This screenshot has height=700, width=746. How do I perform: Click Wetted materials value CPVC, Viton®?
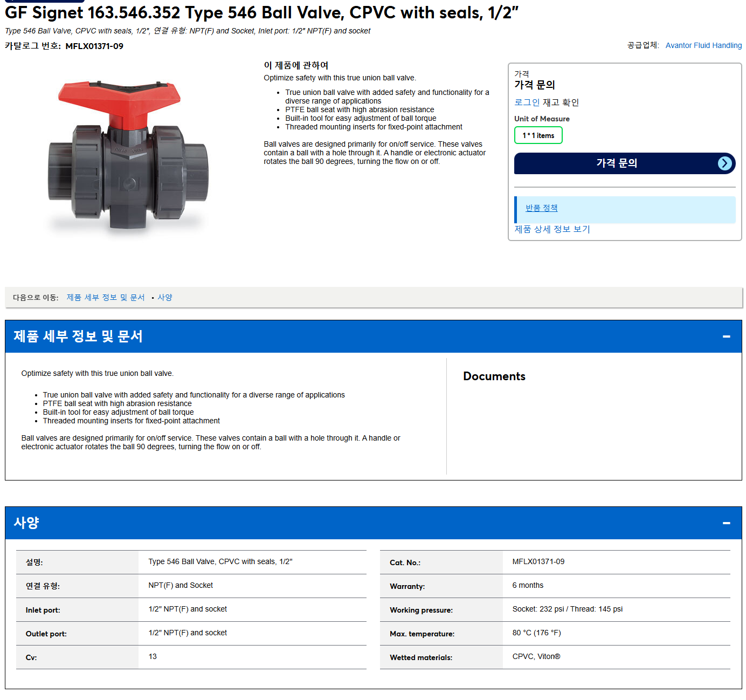[x=536, y=656]
